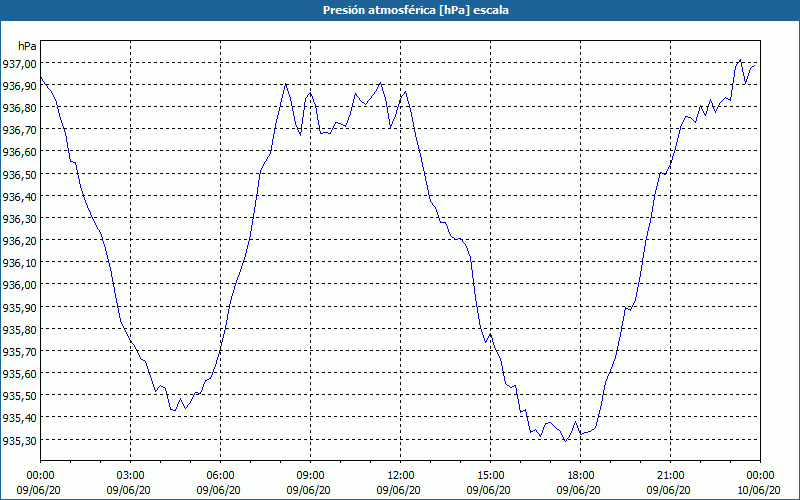The width and height of the screenshot is (800, 500).
Task: Select the 935,60 y-axis label
Action: point(19,373)
